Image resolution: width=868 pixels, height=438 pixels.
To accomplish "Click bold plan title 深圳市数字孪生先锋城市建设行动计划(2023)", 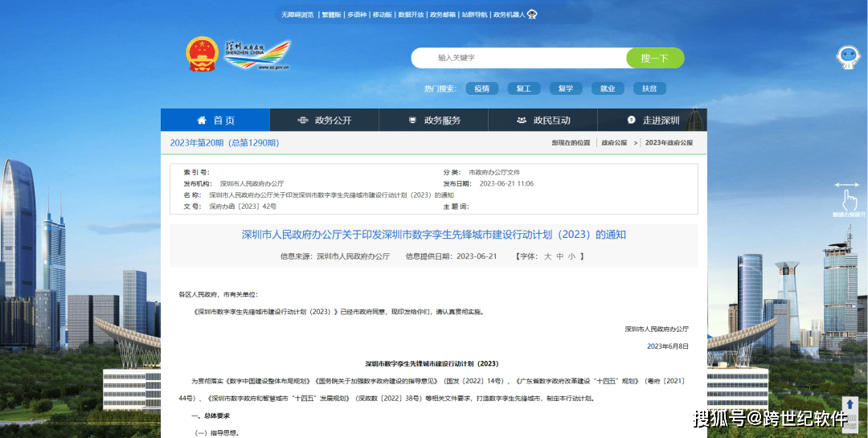I will click(432, 364).
